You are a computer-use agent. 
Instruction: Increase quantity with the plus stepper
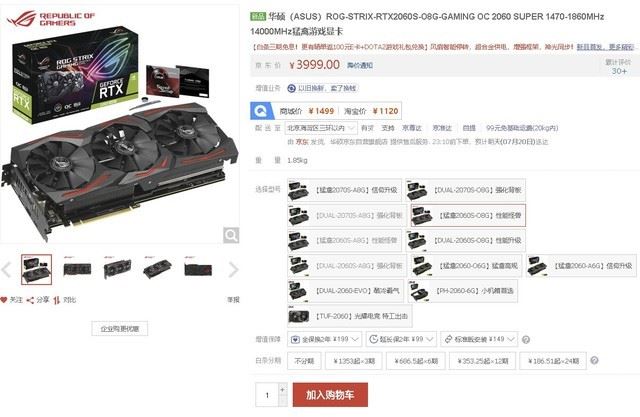click(x=282, y=389)
